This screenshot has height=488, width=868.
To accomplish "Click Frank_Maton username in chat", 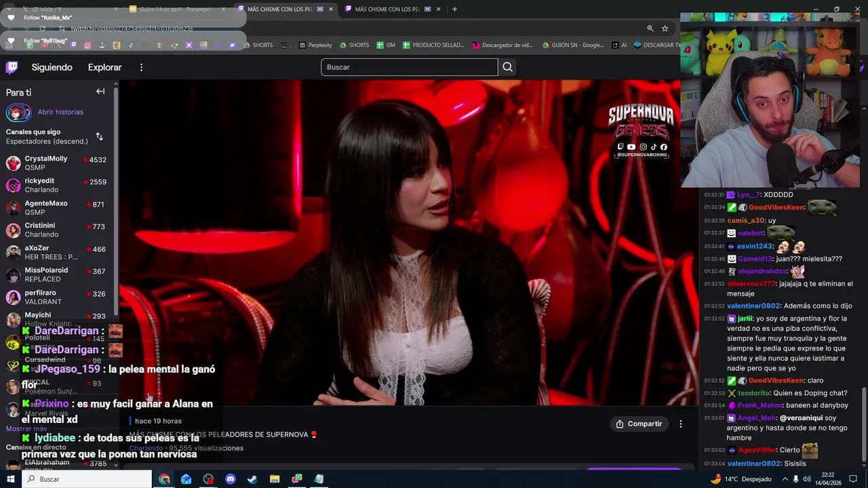I will click(x=759, y=405).
